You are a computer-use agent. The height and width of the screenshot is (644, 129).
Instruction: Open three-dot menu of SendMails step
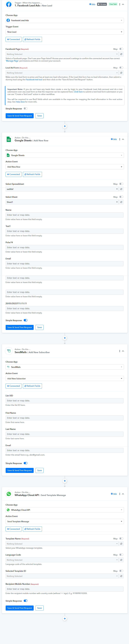120,351
